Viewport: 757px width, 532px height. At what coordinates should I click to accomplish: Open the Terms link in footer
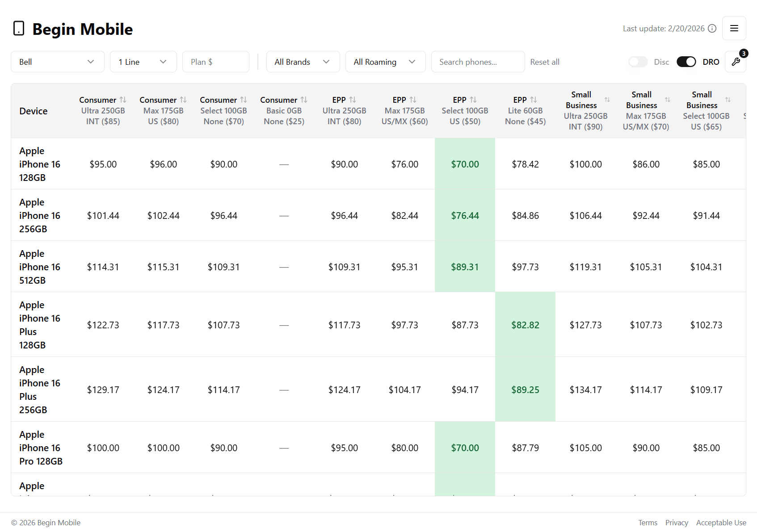(648, 523)
